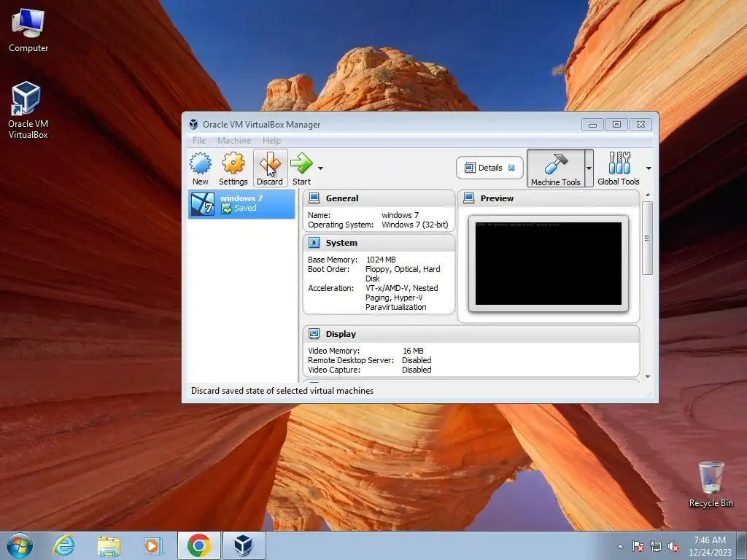Open the Machine Tools dropdown arrow
The width and height of the screenshot is (747, 560).
tap(589, 168)
